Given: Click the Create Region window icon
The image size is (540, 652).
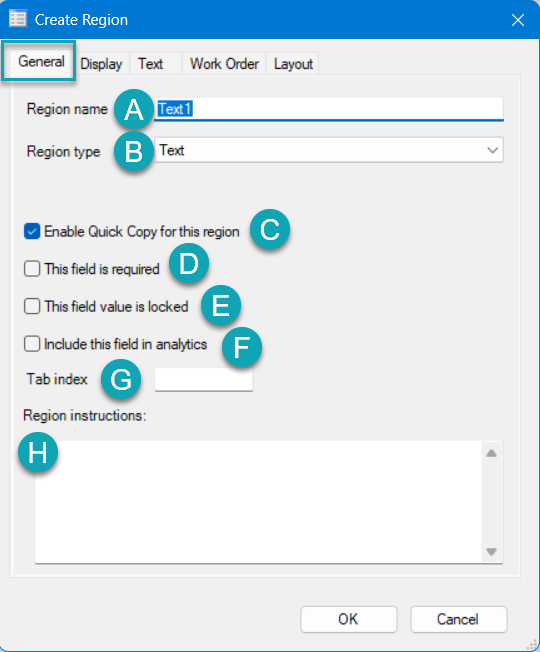Looking at the screenshot, I should (18, 19).
